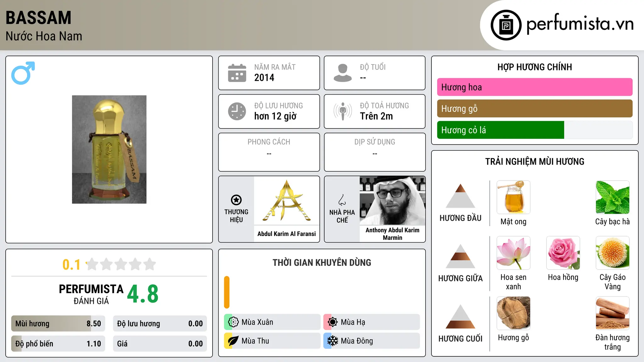Click the Độ phổ biến 1.10 score bar
Viewport: 644px width, 362px height.
[x=58, y=344]
